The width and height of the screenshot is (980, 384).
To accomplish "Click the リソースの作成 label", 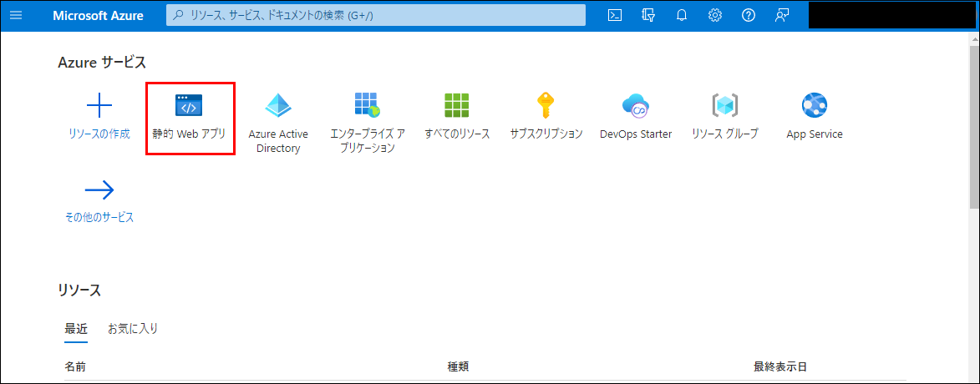I will point(99,134).
